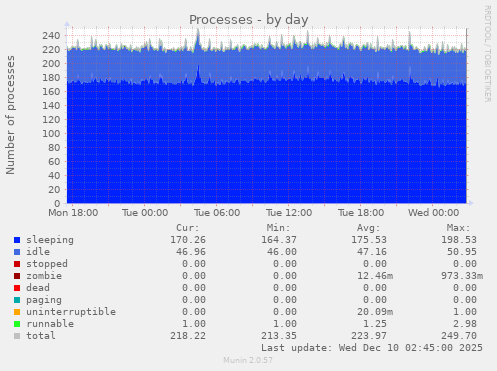Viewport: 497px width, 371px height.
Task: Click sleeping maximum value 198.53
Action: pyautogui.click(x=459, y=240)
